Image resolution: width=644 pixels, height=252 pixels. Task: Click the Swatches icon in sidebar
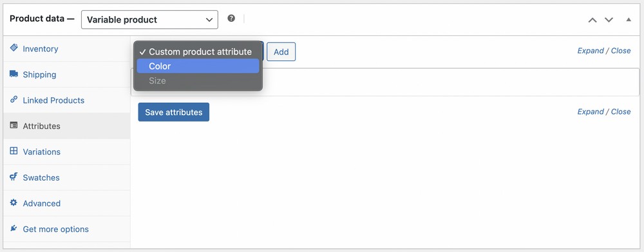coord(14,177)
